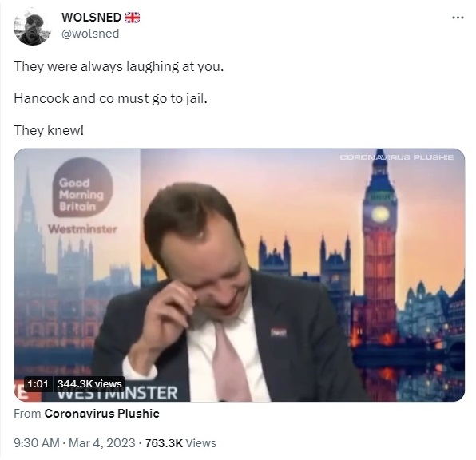Play the Good Morning Britain video
476x460 pixels.
pos(240,275)
